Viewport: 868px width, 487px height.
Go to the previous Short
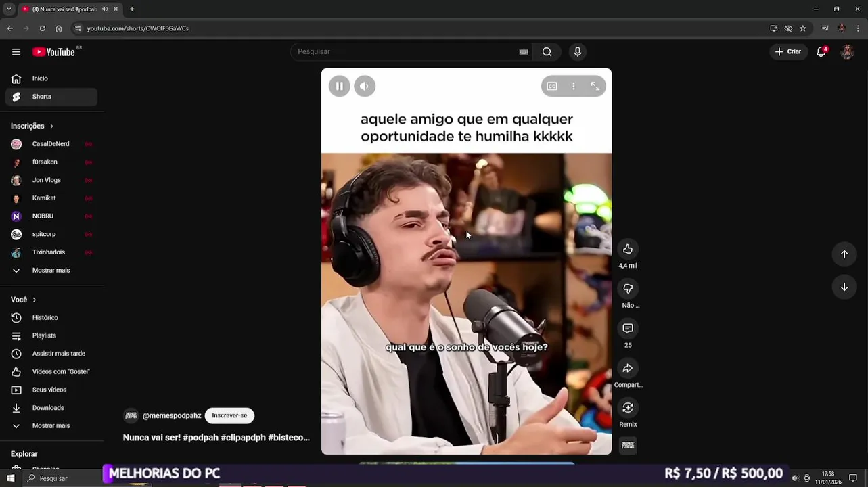click(x=844, y=254)
